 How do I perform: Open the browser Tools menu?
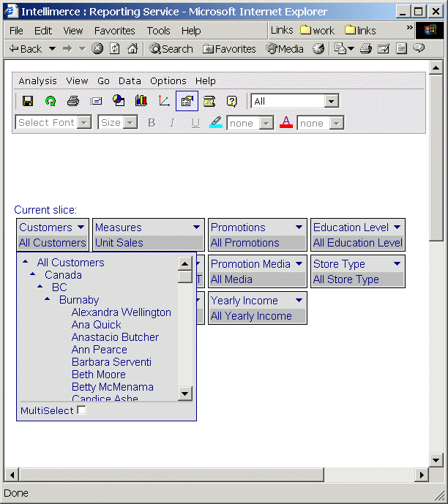coord(158,31)
